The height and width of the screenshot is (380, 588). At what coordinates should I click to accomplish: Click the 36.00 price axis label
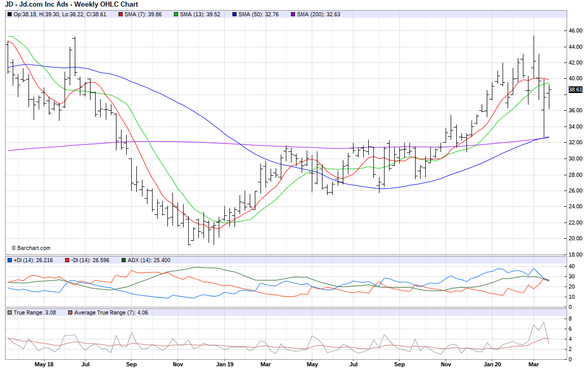pyautogui.click(x=576, y=110)
